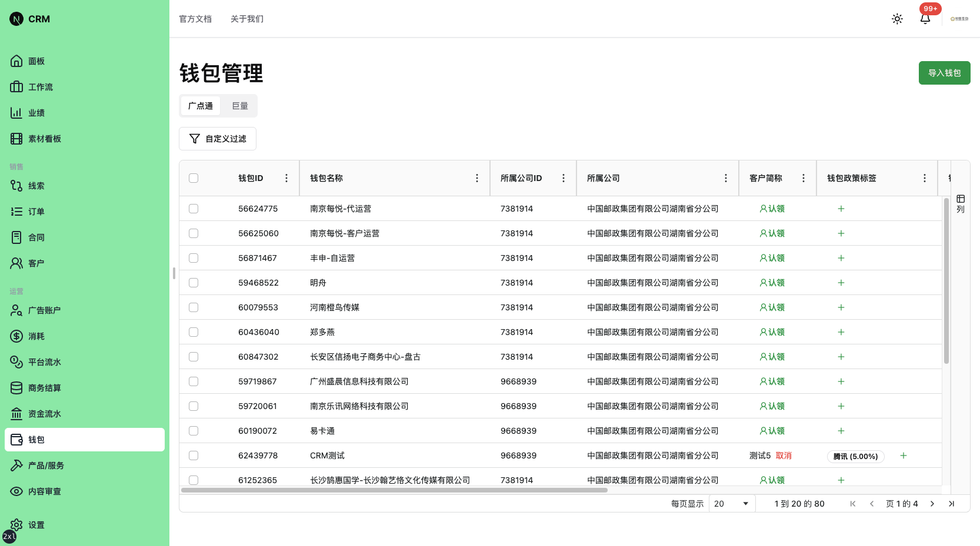Open the 素材看板 panel

(44, 138)
